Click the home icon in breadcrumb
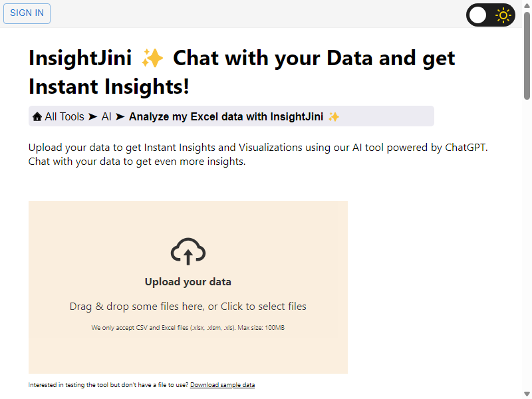This screenshot has width=532, height=399. (x=37, y=117)
